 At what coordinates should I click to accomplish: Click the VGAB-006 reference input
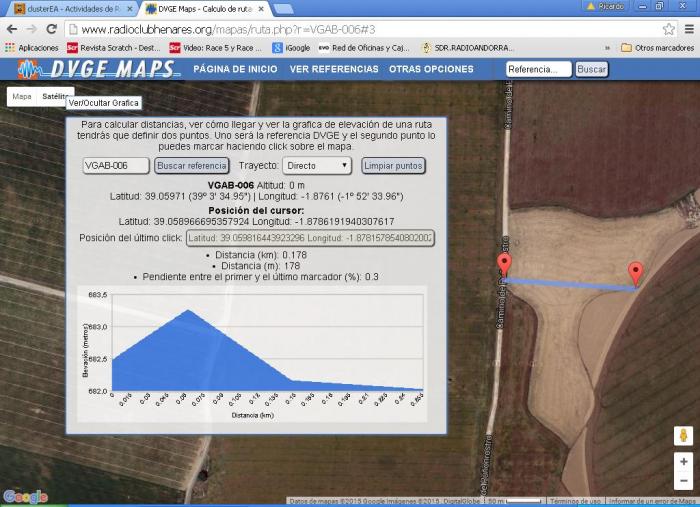pos(116,166)
